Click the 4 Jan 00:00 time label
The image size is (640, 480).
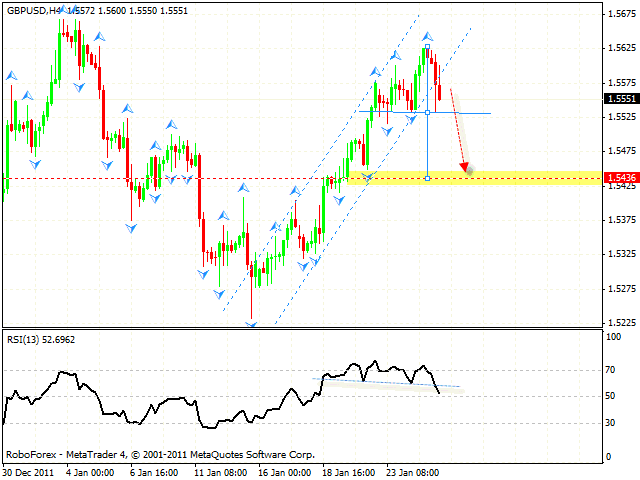pos(90,473)
